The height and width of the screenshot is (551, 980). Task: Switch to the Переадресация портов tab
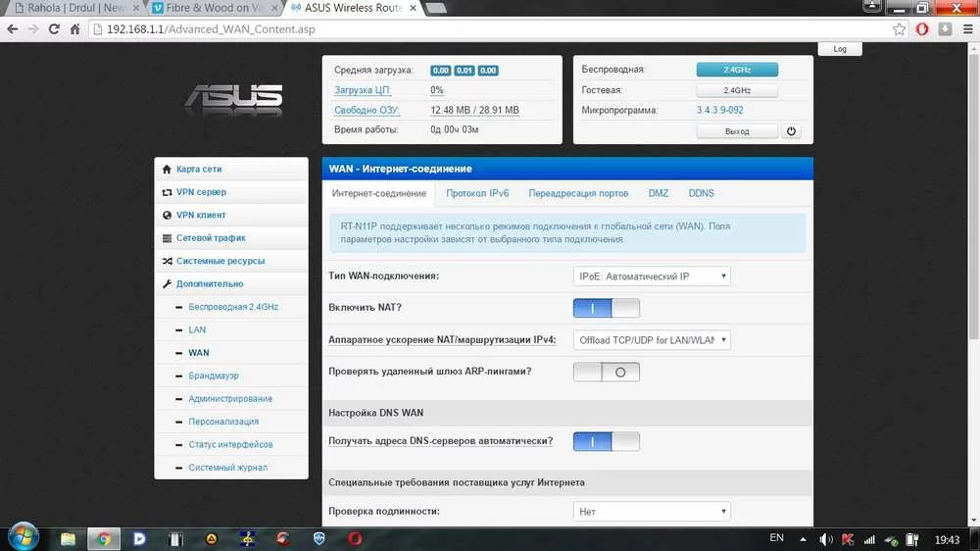578,193
